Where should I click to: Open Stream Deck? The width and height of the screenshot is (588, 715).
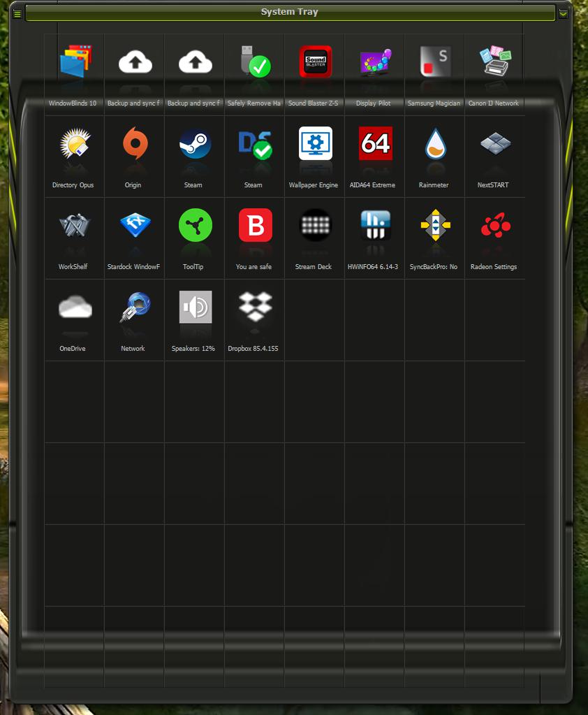315,226
